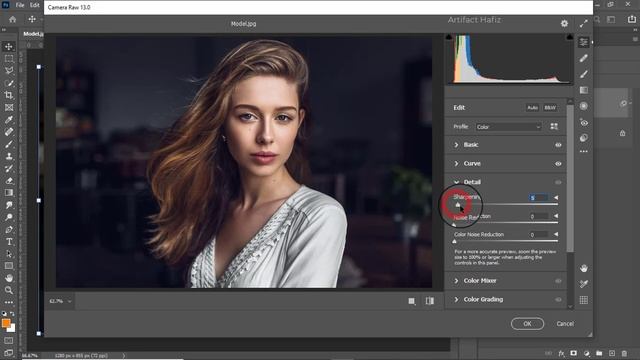Collapse the Detail panel

[x=456, y=182]
